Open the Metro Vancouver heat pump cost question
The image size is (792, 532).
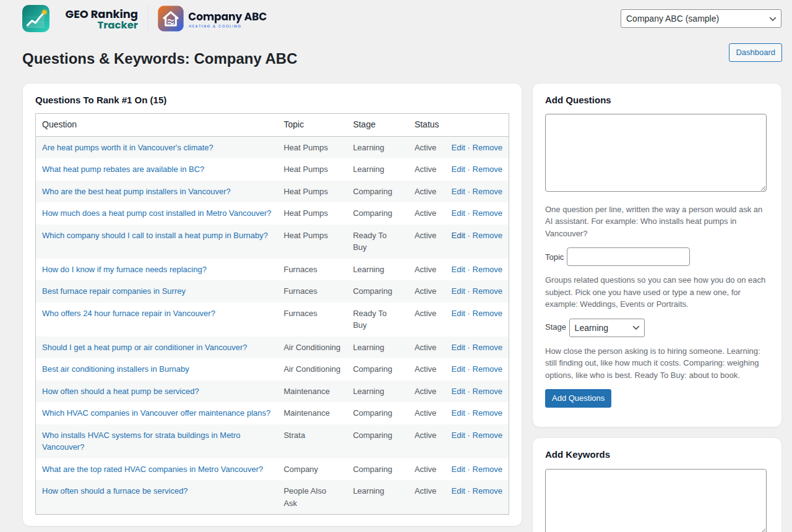pyautogui.click(x=157, y=213)
